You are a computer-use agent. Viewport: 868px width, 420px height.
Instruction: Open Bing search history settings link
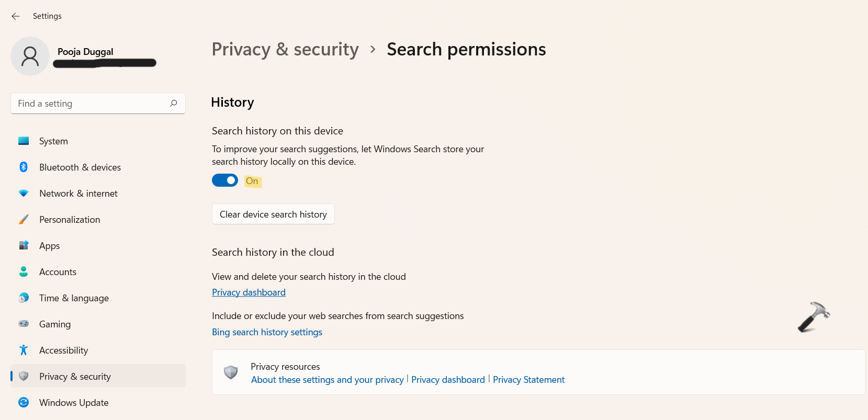coord(267,332)
